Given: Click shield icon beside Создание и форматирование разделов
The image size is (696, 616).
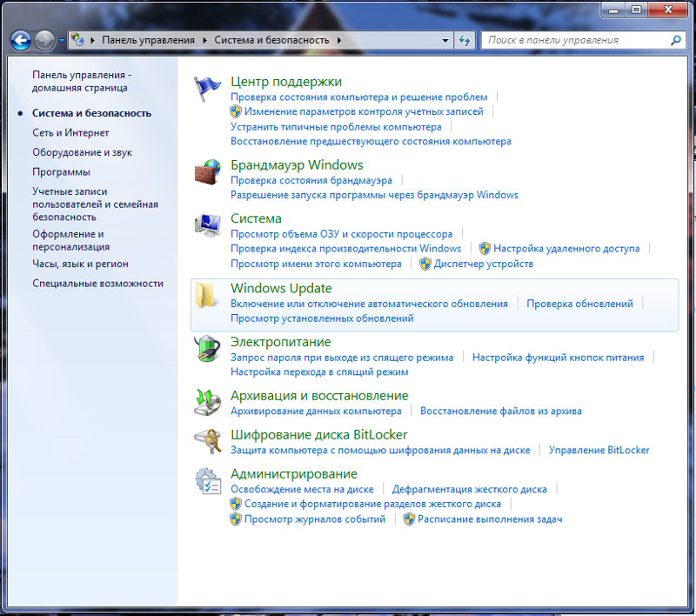Looking at the screenshot, I should [x=236, y=504].
